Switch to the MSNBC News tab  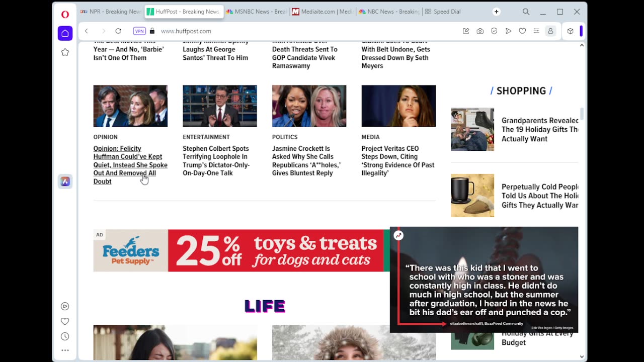256,12
